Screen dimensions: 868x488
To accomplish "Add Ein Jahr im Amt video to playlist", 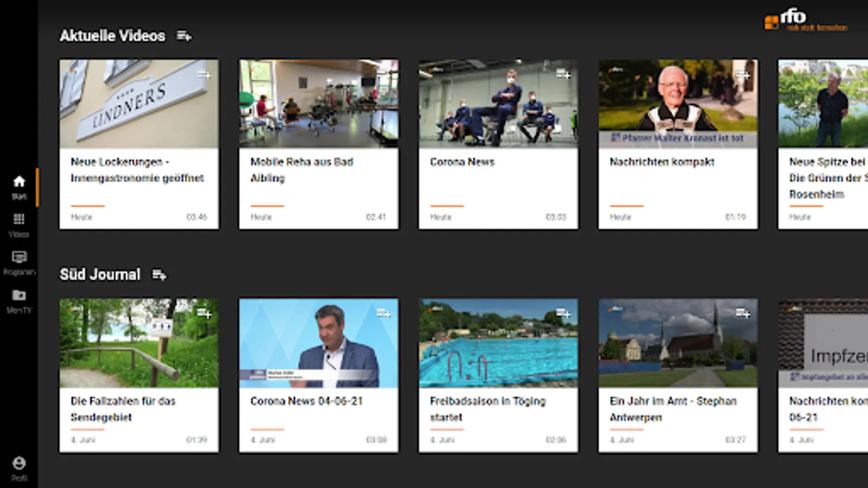I will point(743,313).
